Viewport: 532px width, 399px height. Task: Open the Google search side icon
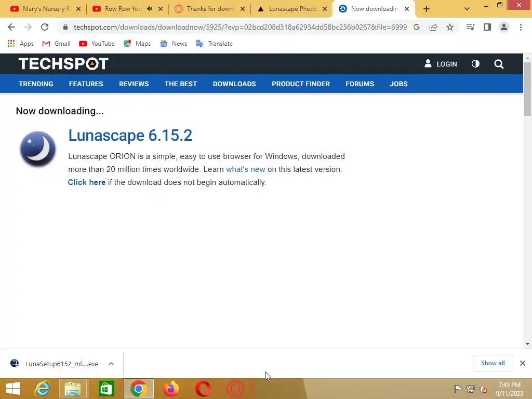(x=417, y=27)
